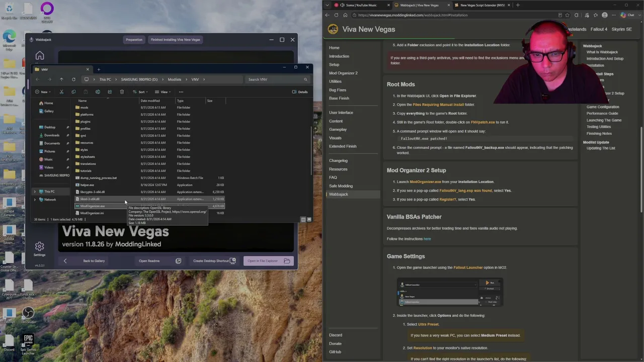Click the Share icon in File Explorer toolbar

[x=110, y=92]
